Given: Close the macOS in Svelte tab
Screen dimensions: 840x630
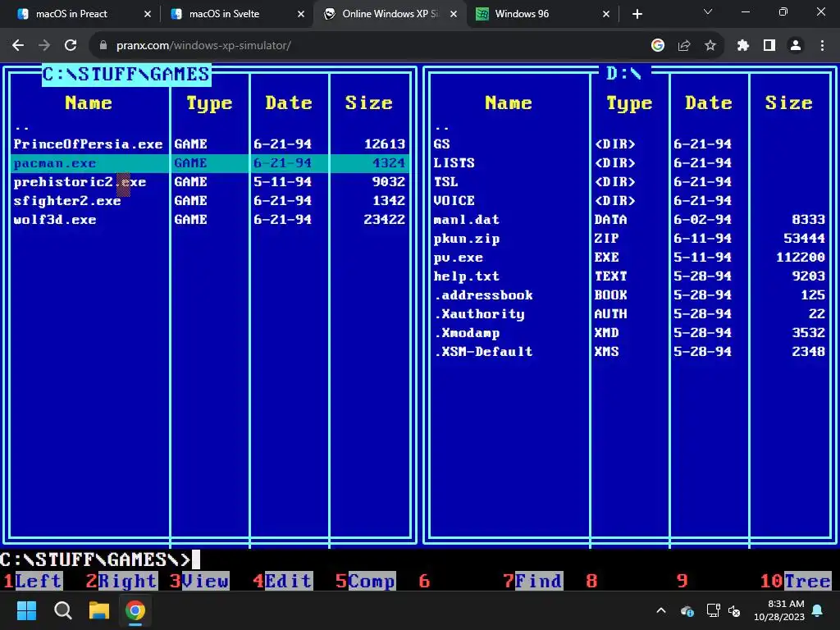Looking at the screenshot, I should pyautogui.click(x=300, y=14).
